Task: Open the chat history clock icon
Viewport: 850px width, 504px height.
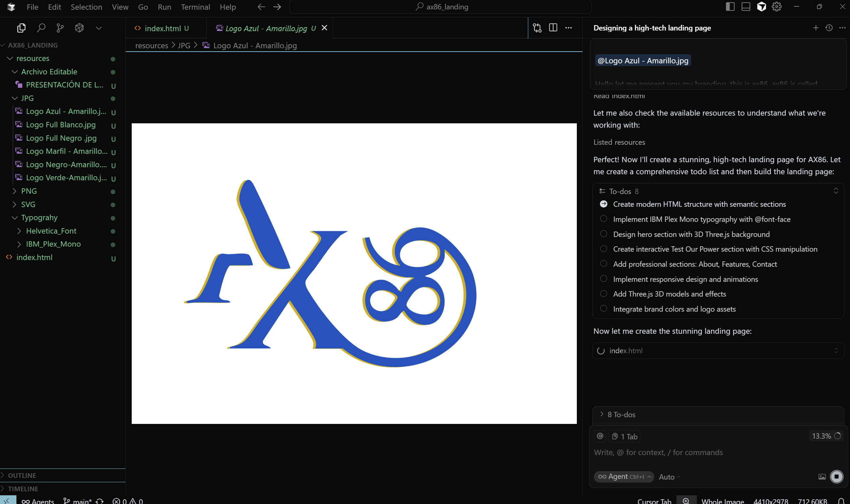Action: pos(829,28)
